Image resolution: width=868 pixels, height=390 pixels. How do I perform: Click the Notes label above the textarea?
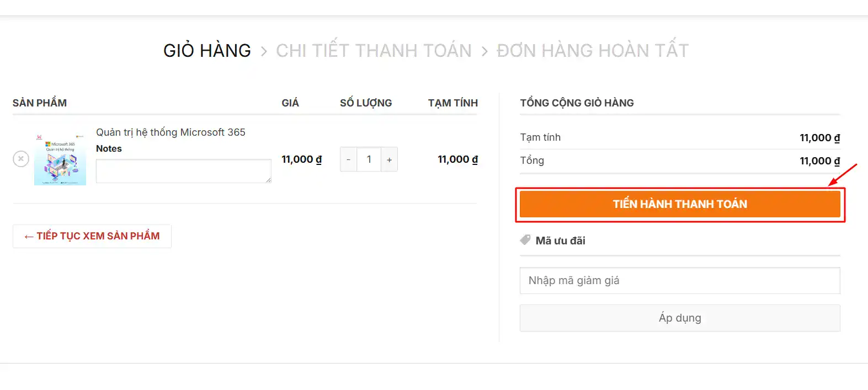(x=109, y=148)
